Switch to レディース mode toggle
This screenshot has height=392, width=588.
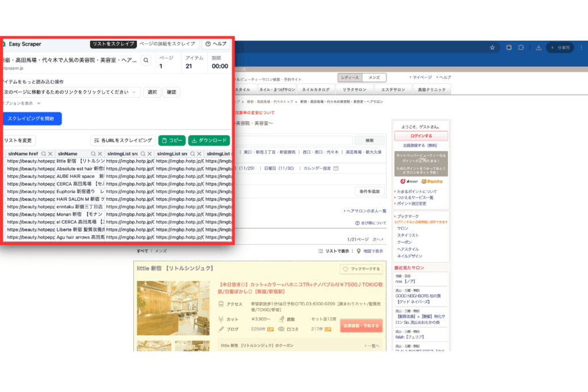(350, 77)
